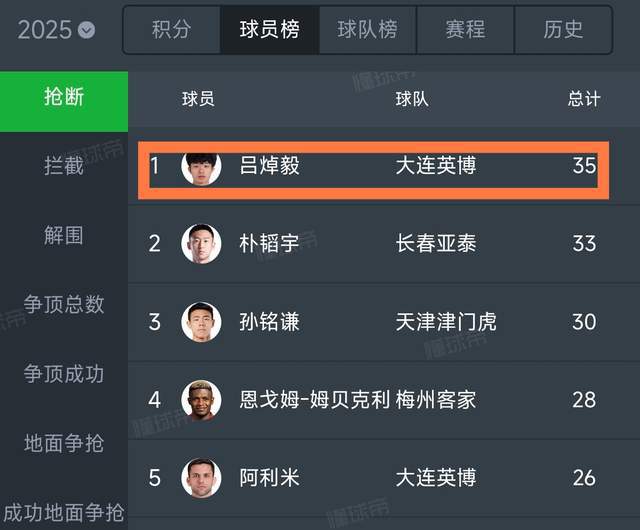Open the 争顶成功 category
The height and width of the screenshot is (530, 640).
click(64, 374)
